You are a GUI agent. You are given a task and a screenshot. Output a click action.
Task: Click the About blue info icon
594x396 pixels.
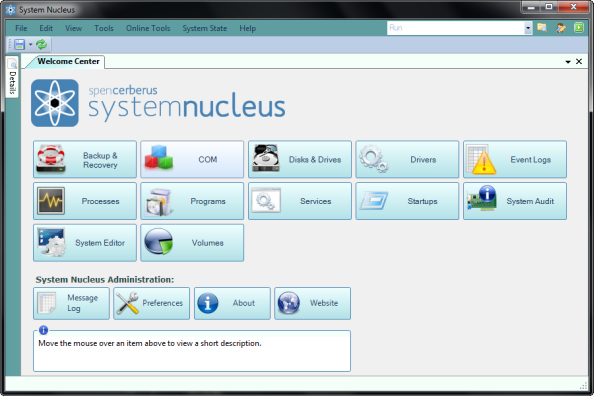[208, 303]
